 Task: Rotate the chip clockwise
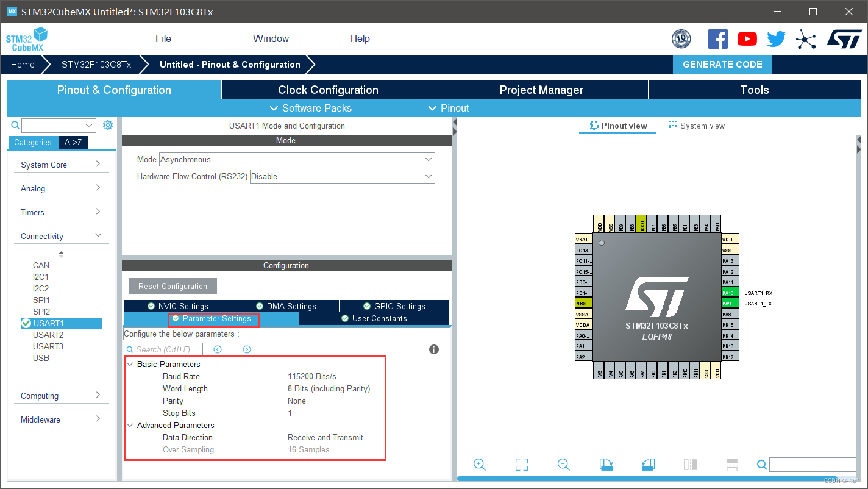pos(606,465)
